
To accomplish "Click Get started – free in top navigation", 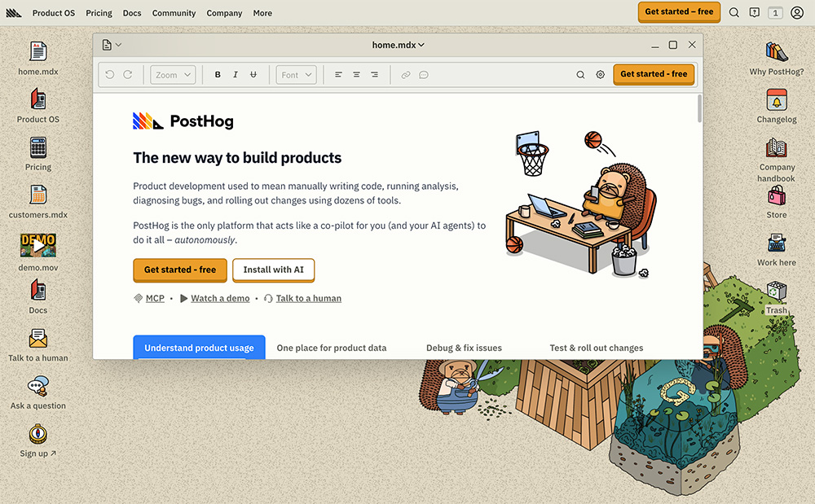I will pos(679,12).
